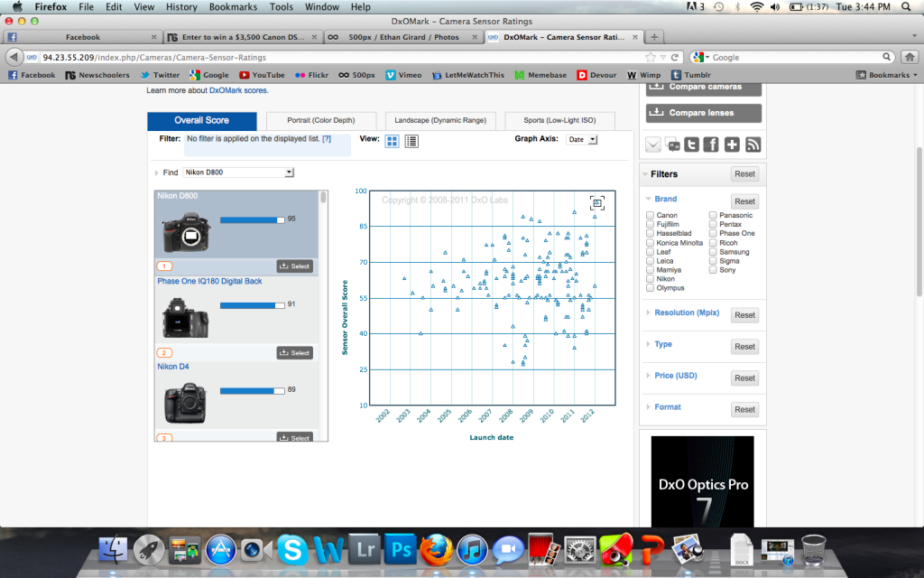Open the Find camera dropdown showing Nikon D800
924x578 pixels.
coord(238,171)
